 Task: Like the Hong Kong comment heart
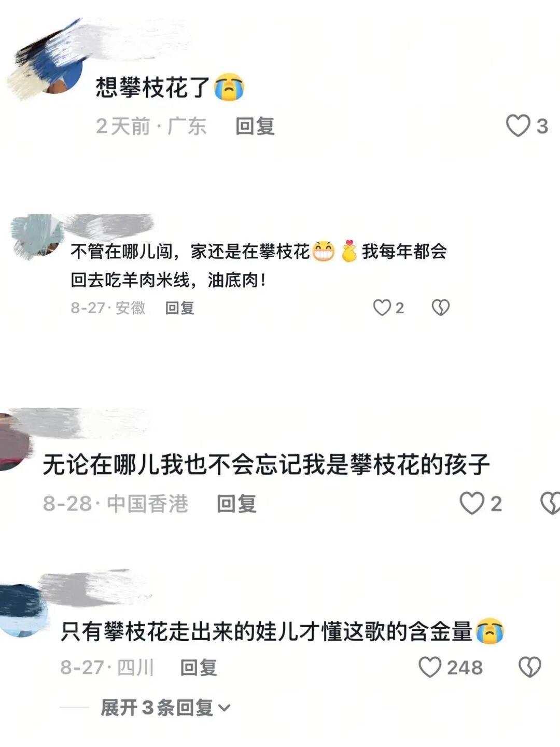[472, 503]
